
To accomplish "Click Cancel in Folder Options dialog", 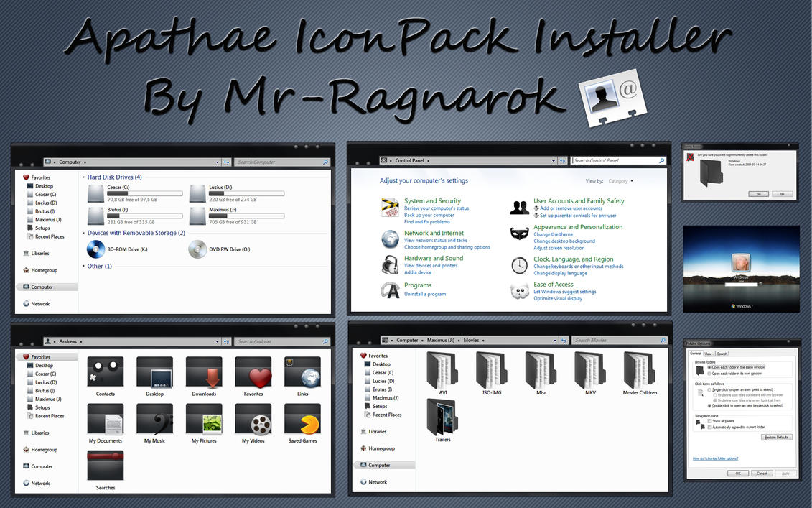I will (762, 474).
